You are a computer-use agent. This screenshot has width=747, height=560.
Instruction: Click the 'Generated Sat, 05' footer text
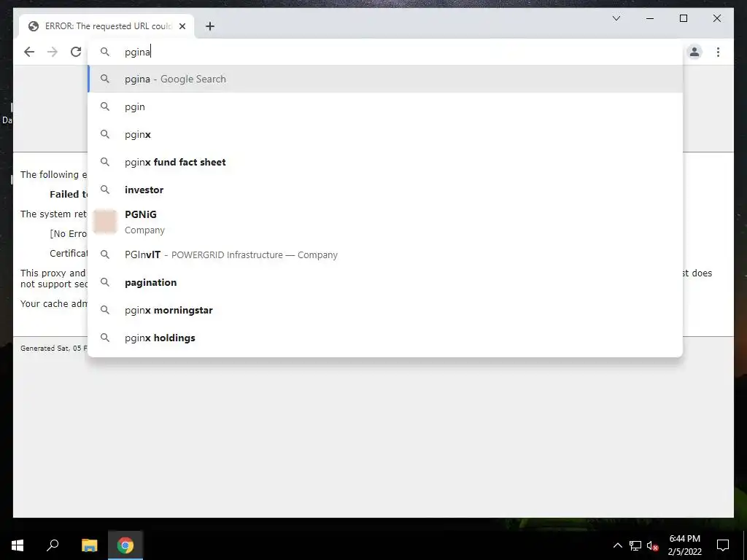pos(54,348)
